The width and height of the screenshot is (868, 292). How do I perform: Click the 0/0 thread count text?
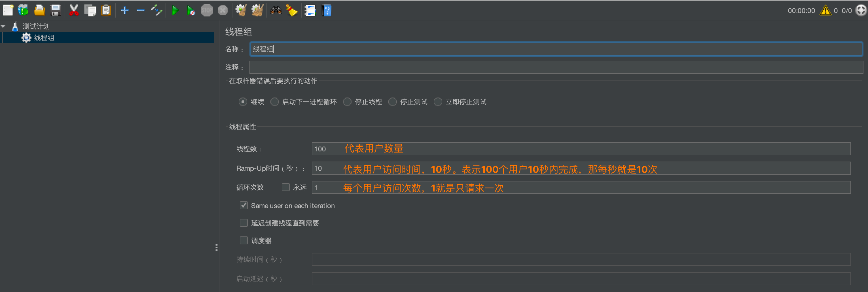847,11
